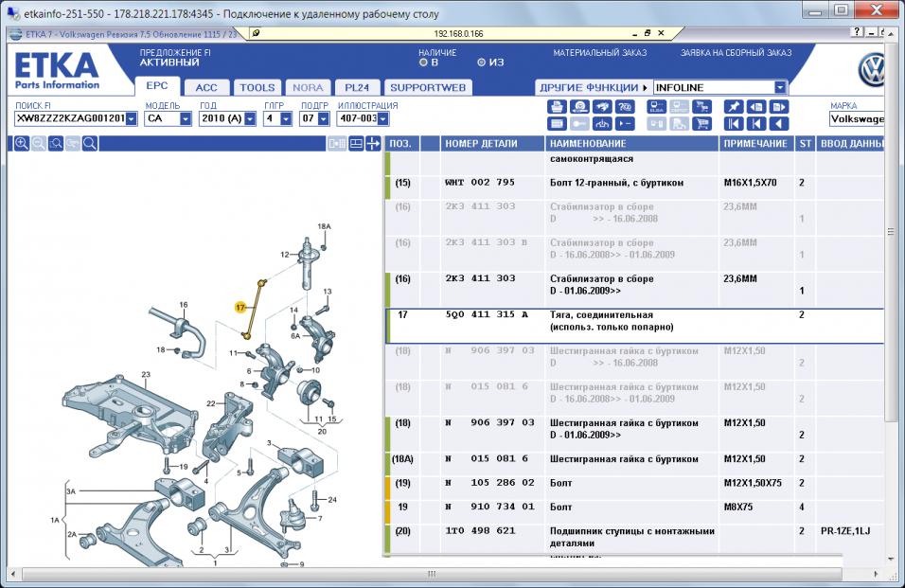Click the pushpin icon

[x=734, y=107]
